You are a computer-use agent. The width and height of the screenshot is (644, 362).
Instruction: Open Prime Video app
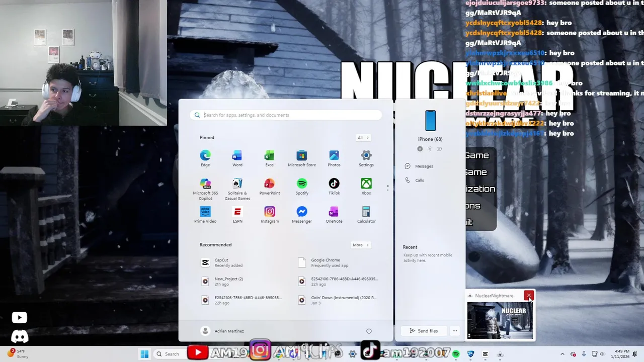(205, 215)
